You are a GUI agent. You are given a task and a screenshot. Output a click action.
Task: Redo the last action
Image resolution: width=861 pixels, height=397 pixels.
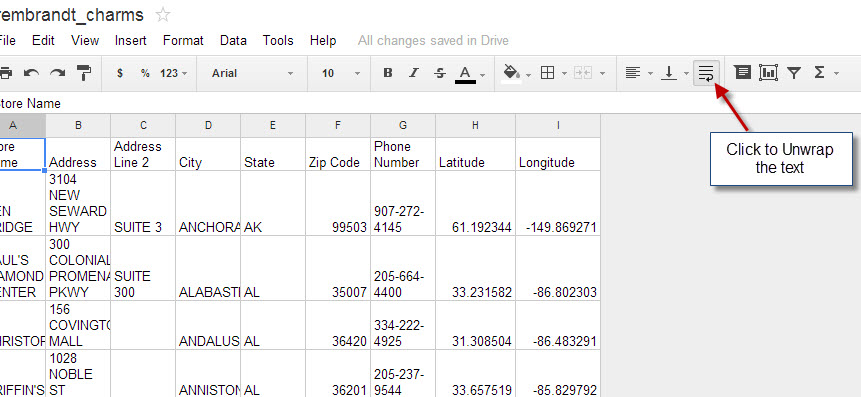pyautogui.click(x=58, y=72)
